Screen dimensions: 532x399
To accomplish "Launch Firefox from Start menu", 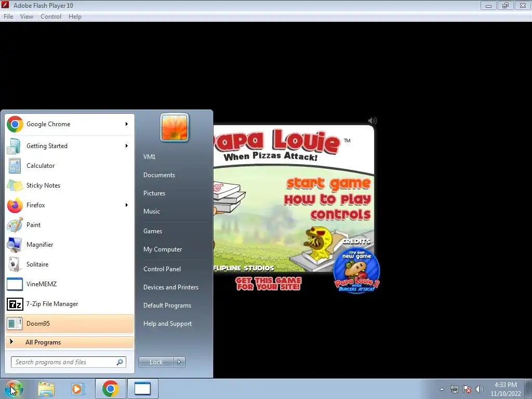I will point(69,205).
